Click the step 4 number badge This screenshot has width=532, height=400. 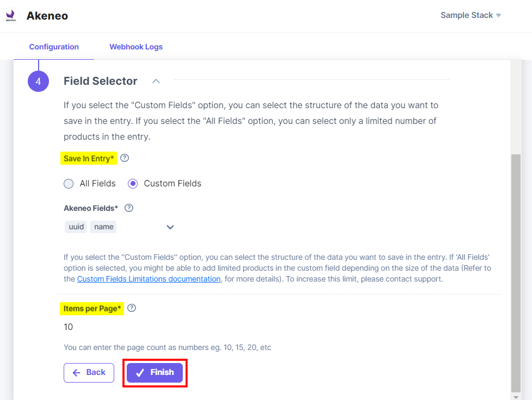click(x=38, y=80)
